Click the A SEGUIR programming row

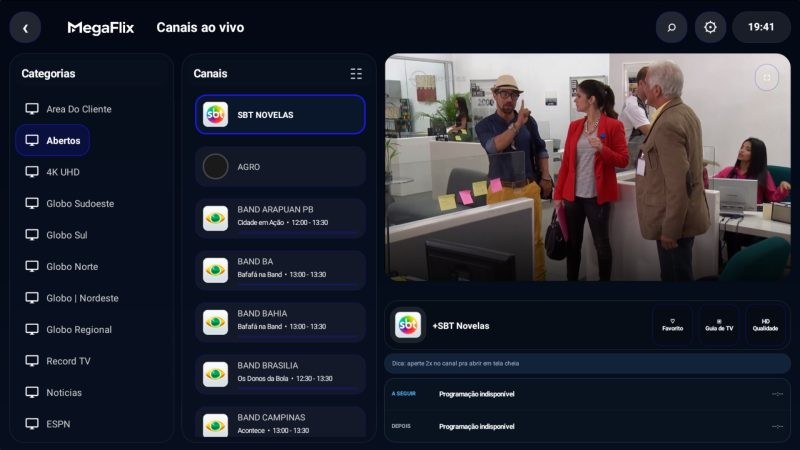587,394
